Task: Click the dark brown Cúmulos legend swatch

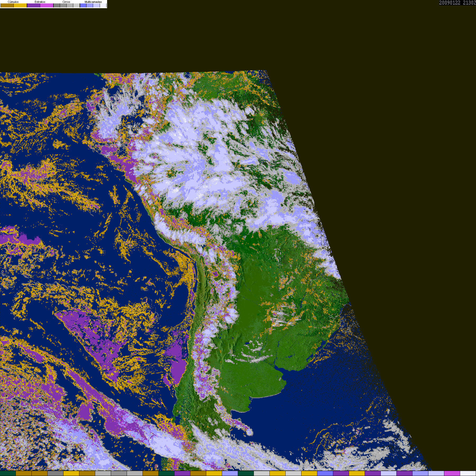Action: 7,5
